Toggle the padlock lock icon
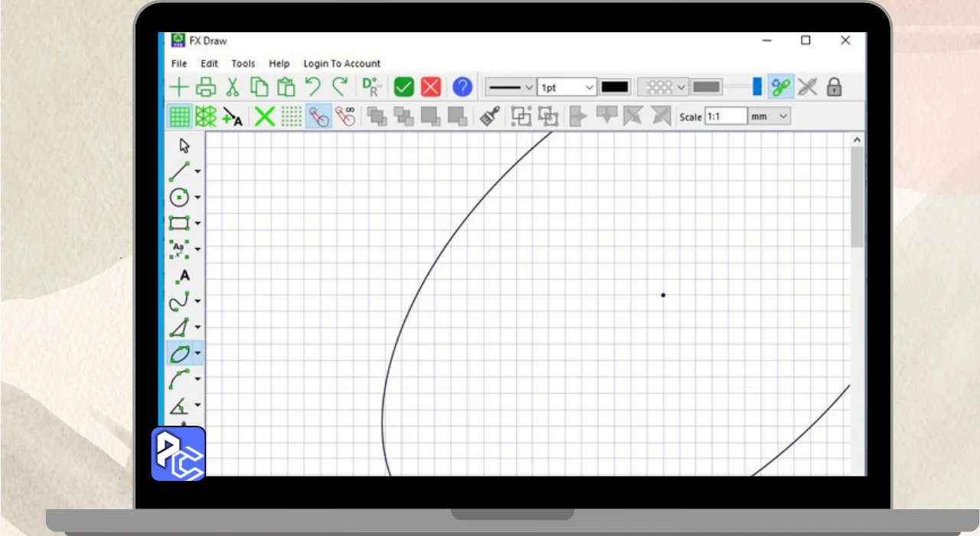The width and height of the screenshot is (980, 536). point(835,87)
